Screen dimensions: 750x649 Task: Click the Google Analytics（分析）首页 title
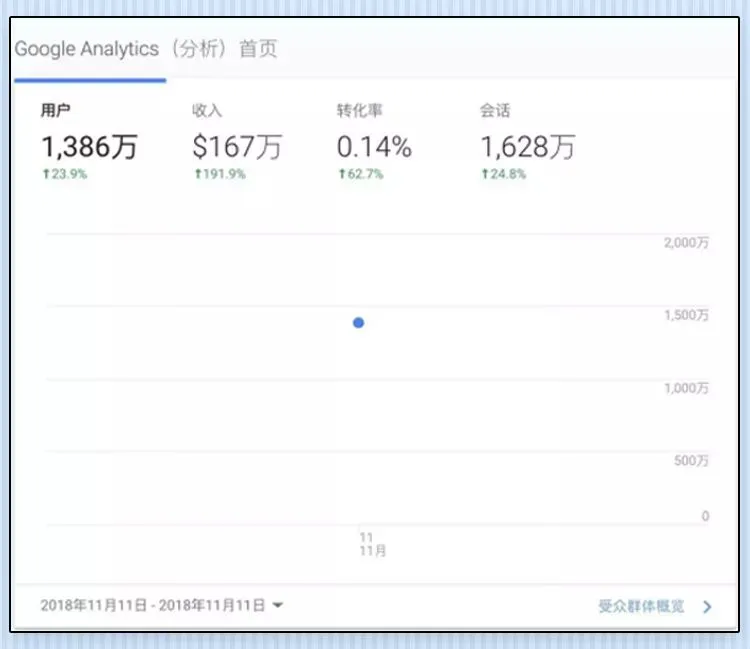[x=146, y=49]
